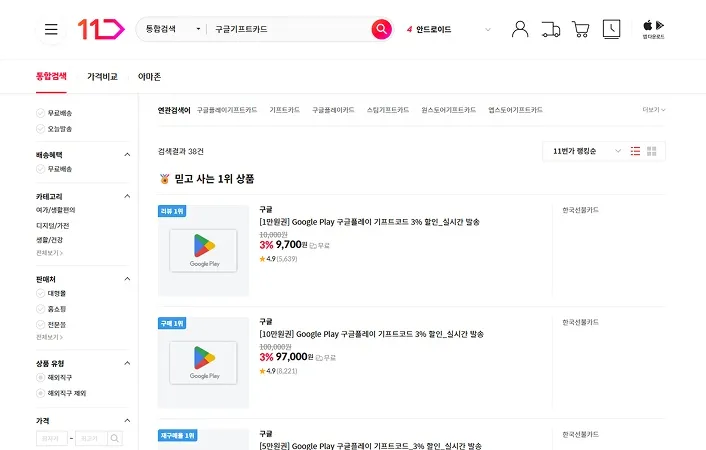The height and width of the screenshot is (450, 706).
Task: Collapse 카테고리 filter section
Action: click(127, 196)
